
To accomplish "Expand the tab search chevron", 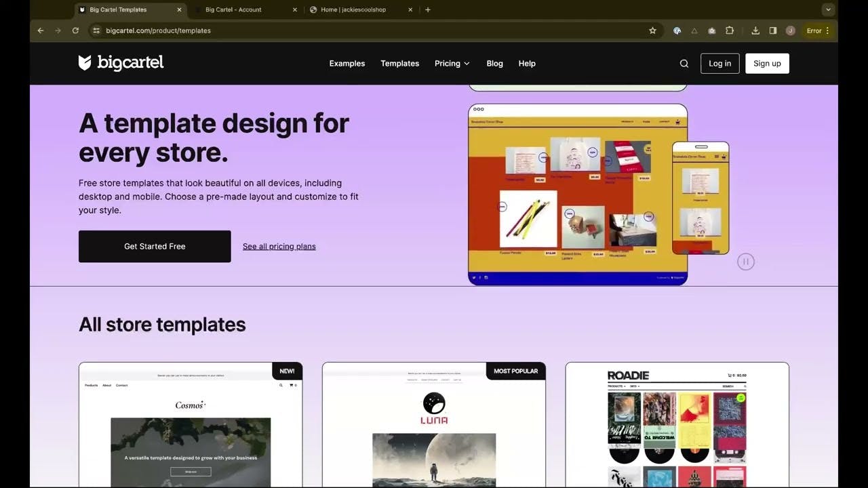I will 828,10.
